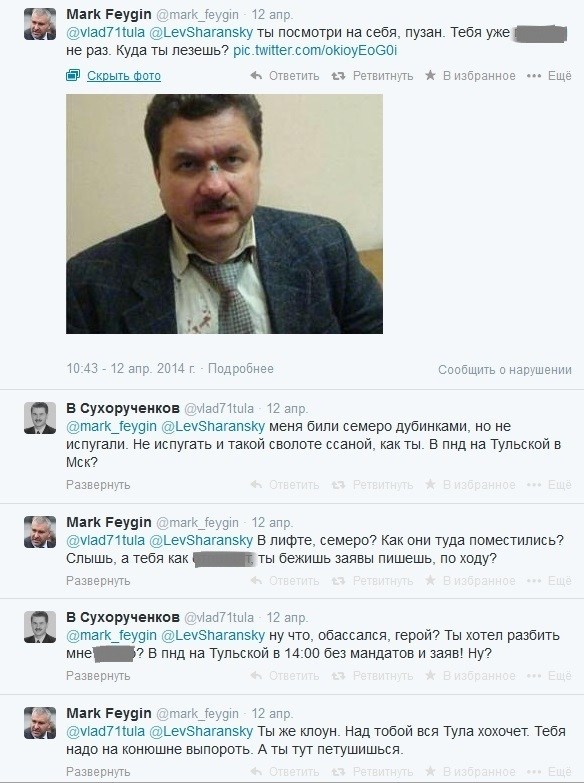Hide the photo via the Скрыть фото link
The image size is (584, 783).
(124, 76)
